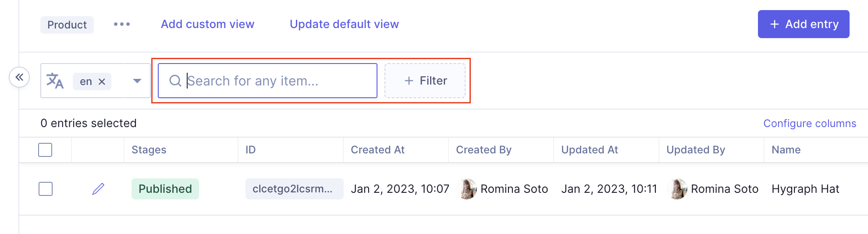This screenshot has height=234, width=868.
Task: Click the entry ID chip clcetgo2lcsrm
Action: pos(294,189)
